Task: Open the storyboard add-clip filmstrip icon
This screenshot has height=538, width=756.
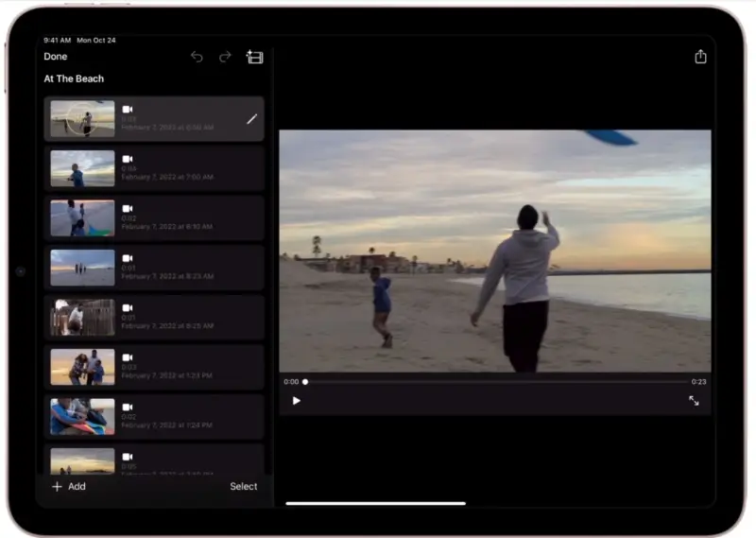Action: pos(254,57)
